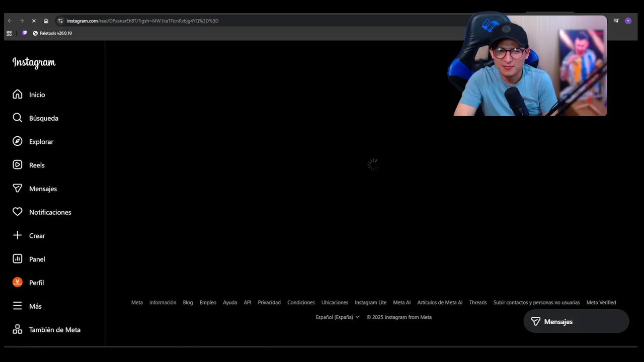Open the media control icon in browser toolbar
644x362 pixels.
pos(616,21)
